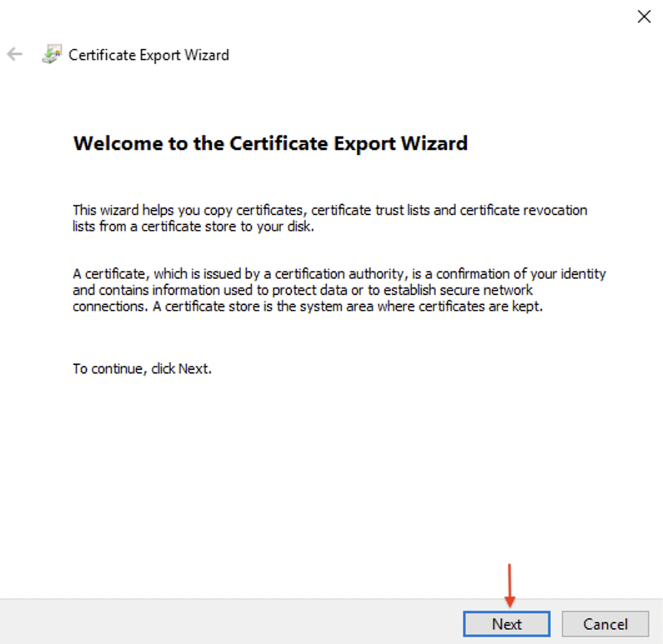663x644 pixels.
Task: Click the certificate icon beside the wizard title
Action: point(52,54)
